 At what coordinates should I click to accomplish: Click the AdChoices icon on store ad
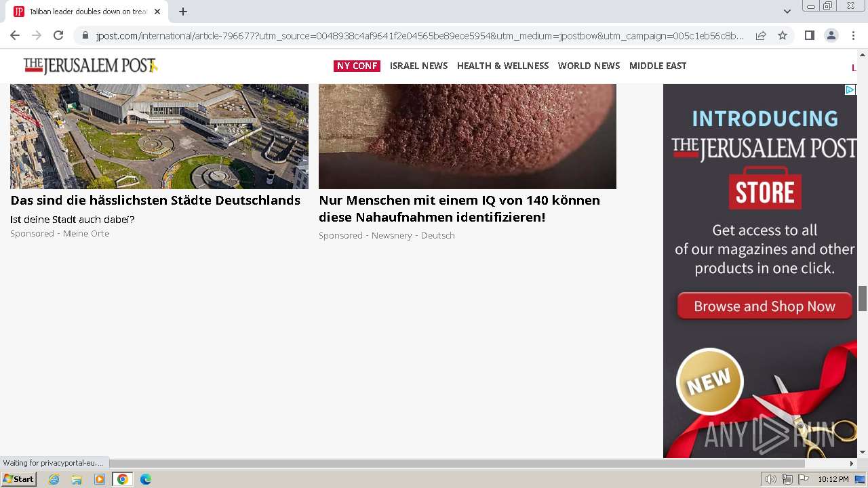pos(850,89)
